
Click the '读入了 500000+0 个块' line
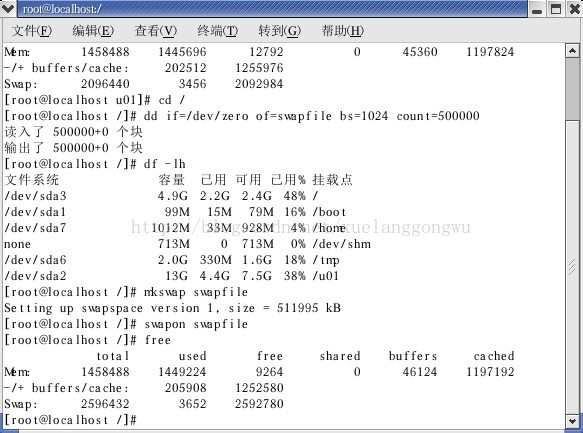[73, 132]
